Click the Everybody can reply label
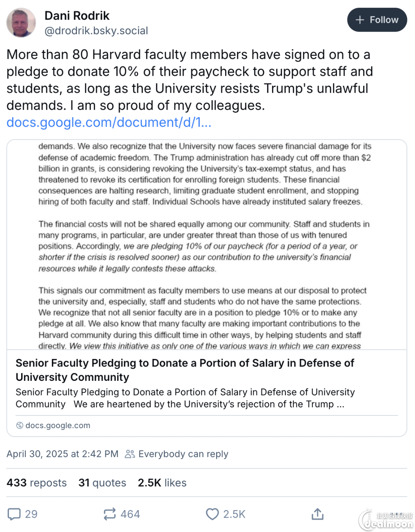This screenshot has width=415, height=532. point(183,454)
